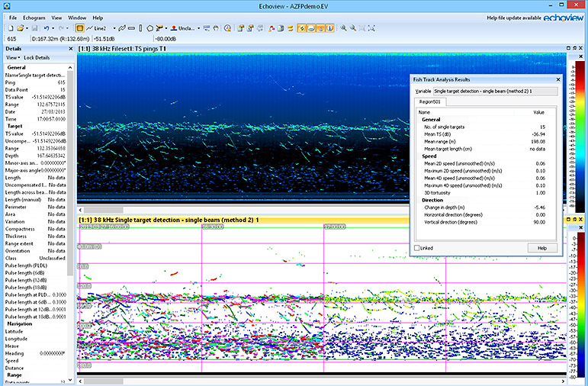The image size is (588, 386).
Task: Click the 'Change in depth (m)' row
Action: (x=484, y=207)
